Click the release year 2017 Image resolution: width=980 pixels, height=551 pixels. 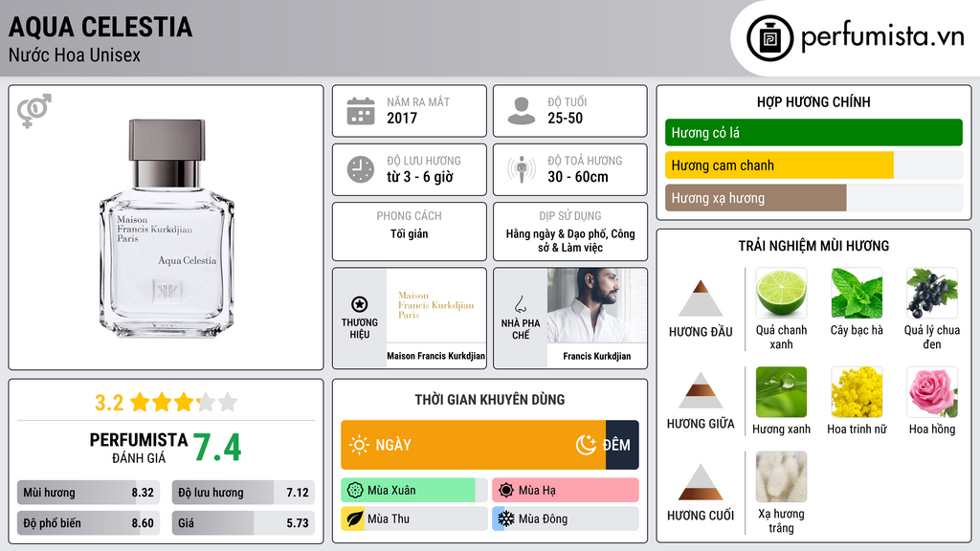402,118
